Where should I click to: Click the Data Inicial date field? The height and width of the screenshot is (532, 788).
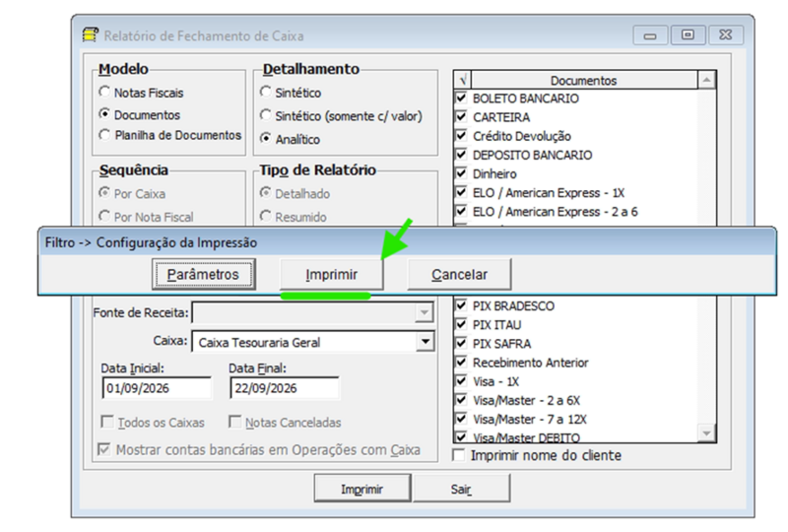pos(157,388)
